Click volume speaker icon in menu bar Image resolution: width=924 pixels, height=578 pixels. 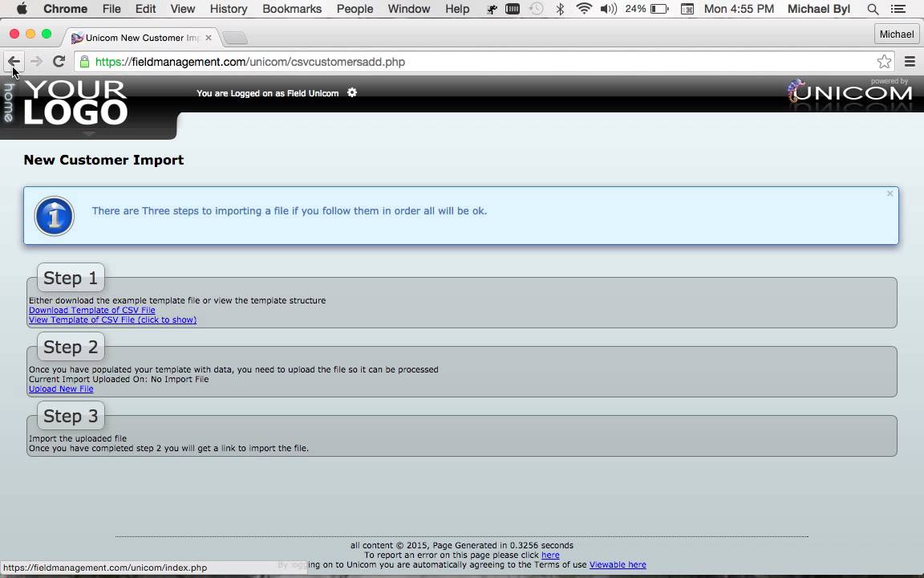pos(609,9)
